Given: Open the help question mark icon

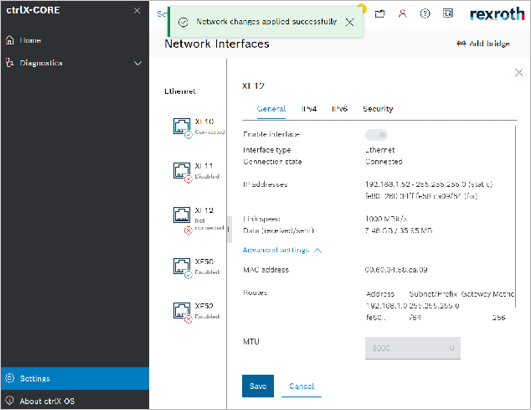Looking at the screenshot, I should [425, 14].
